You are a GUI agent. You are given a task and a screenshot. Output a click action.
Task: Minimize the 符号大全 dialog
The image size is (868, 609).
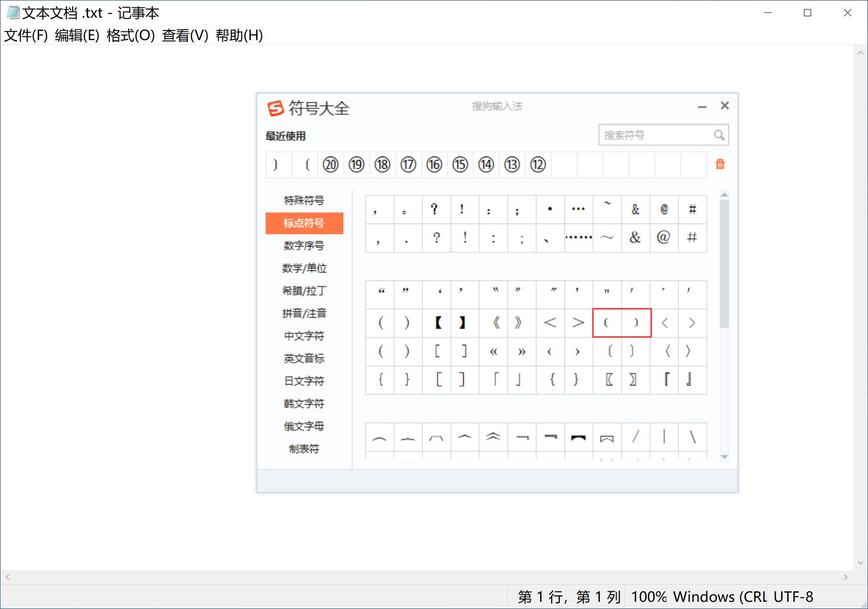click(x=702, y=107)
